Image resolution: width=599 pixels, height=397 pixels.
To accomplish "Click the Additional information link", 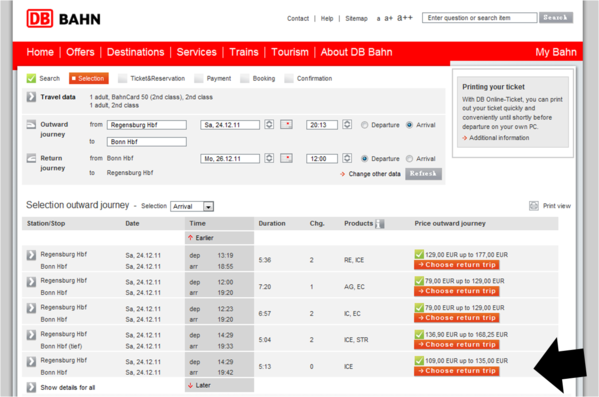I will click(x=499, y=138).
